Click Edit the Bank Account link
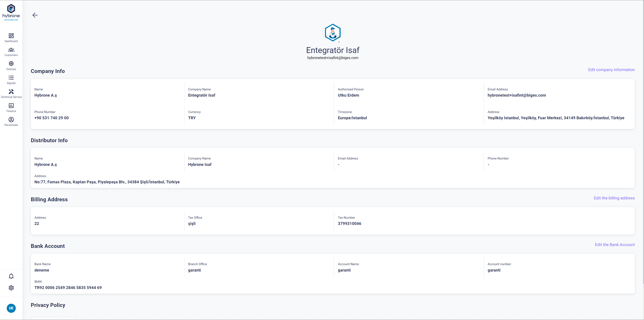The height and width of the screenshot is (320, 644). pyautogui.click(x=614, y=245)
